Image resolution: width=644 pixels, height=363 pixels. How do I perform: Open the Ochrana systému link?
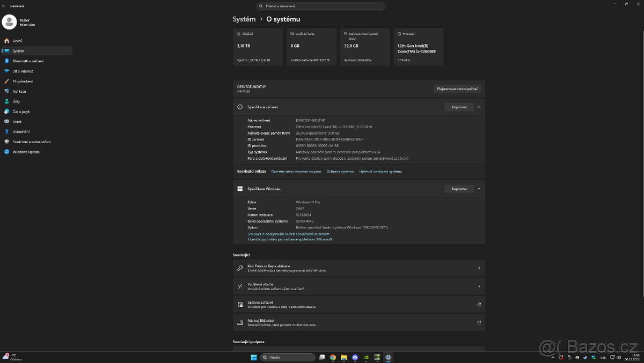click(x=340, y=172)
